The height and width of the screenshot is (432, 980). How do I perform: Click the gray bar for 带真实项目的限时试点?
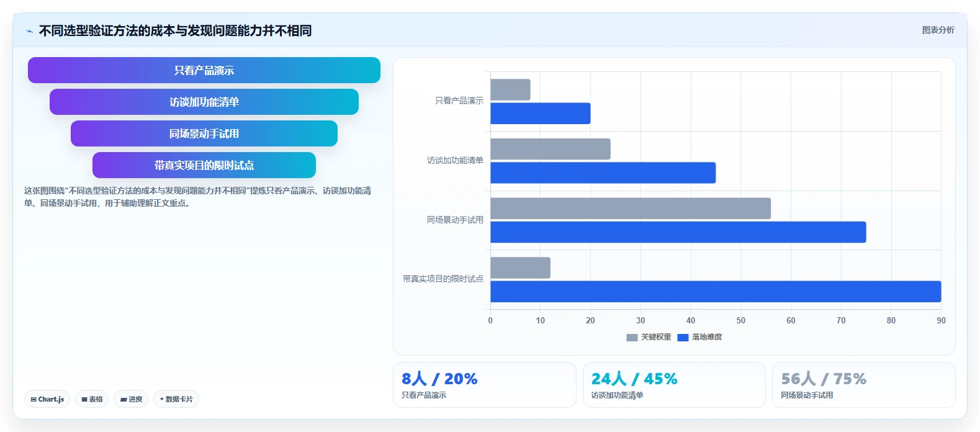[520, 268]
